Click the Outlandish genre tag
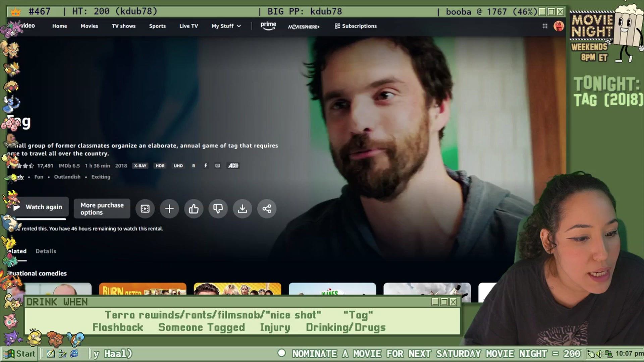The image size is (644, 362). tap(67, 177)
